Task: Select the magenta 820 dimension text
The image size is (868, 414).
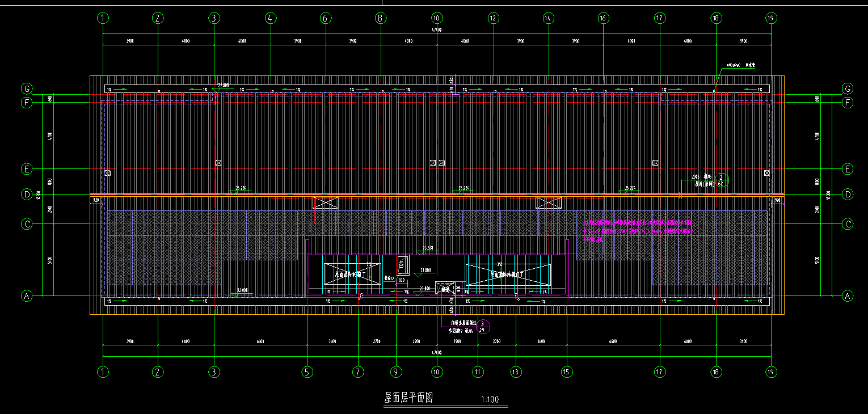Action: click(401, 280)
